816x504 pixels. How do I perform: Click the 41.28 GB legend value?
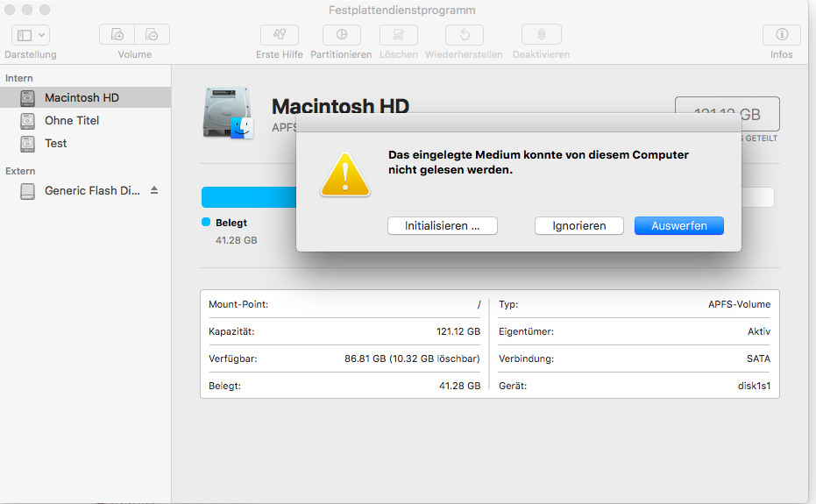tap(237, 240)
